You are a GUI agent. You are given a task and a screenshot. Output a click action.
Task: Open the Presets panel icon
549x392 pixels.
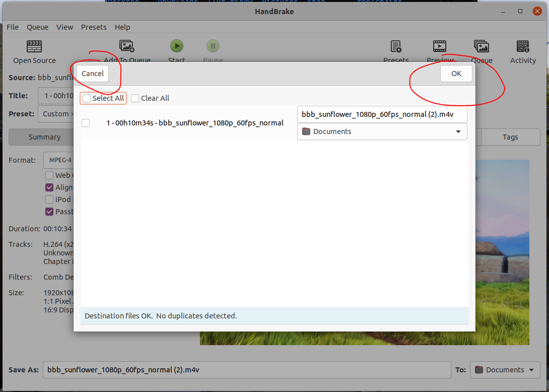click(x=396, y=46)
